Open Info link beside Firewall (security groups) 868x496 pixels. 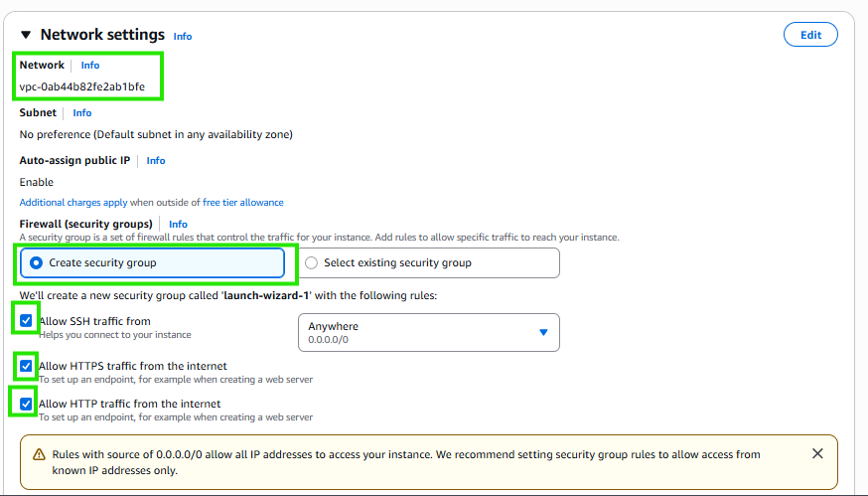178,225
